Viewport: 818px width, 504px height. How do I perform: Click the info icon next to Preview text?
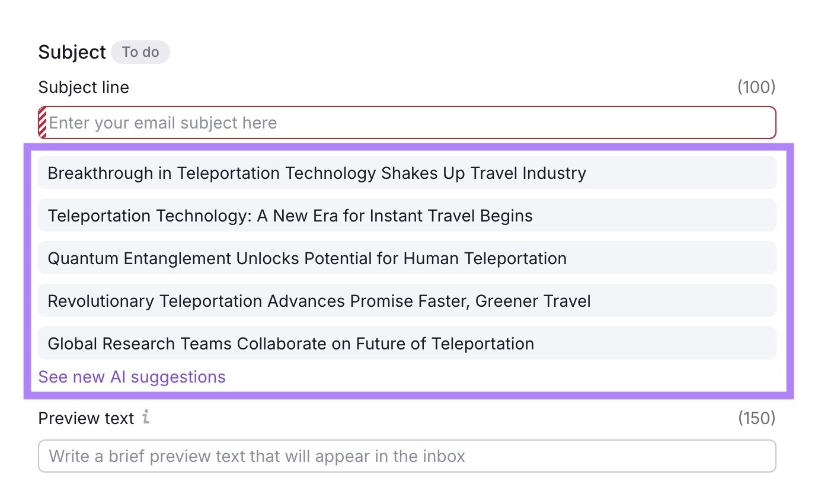click(146, 418)
